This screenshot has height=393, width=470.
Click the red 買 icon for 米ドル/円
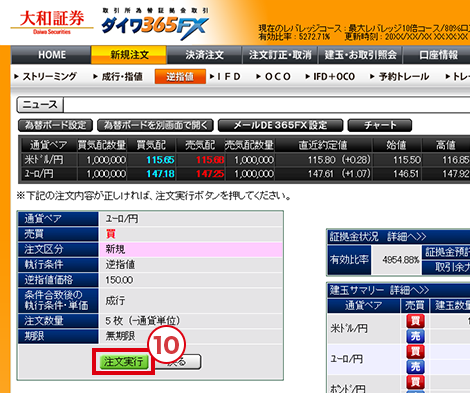coord(415,321)
